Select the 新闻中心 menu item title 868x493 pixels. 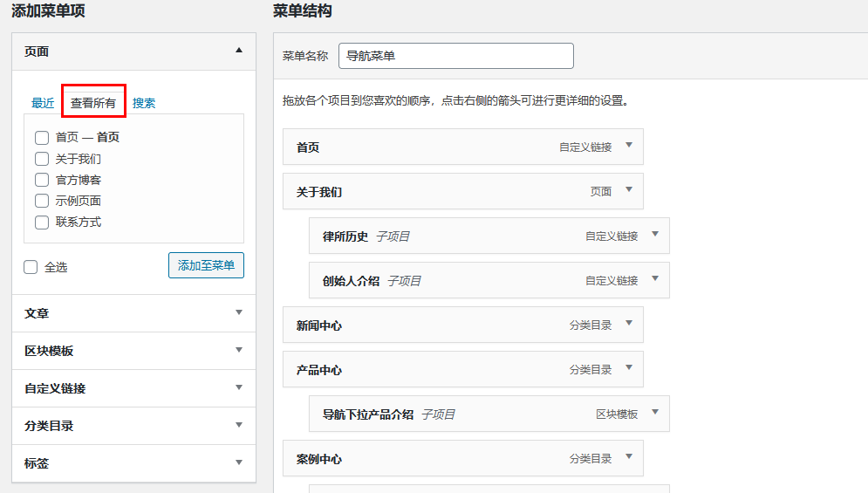point(319,325)
